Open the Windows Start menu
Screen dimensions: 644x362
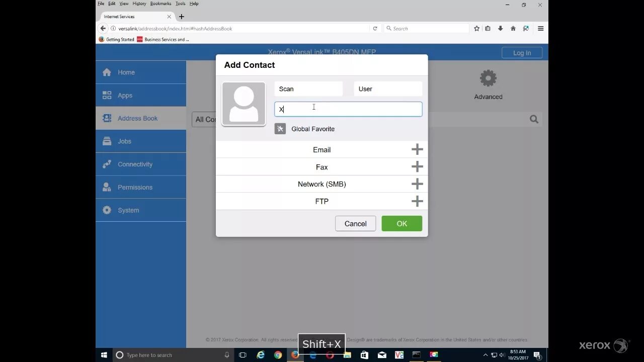coord(104,355)
